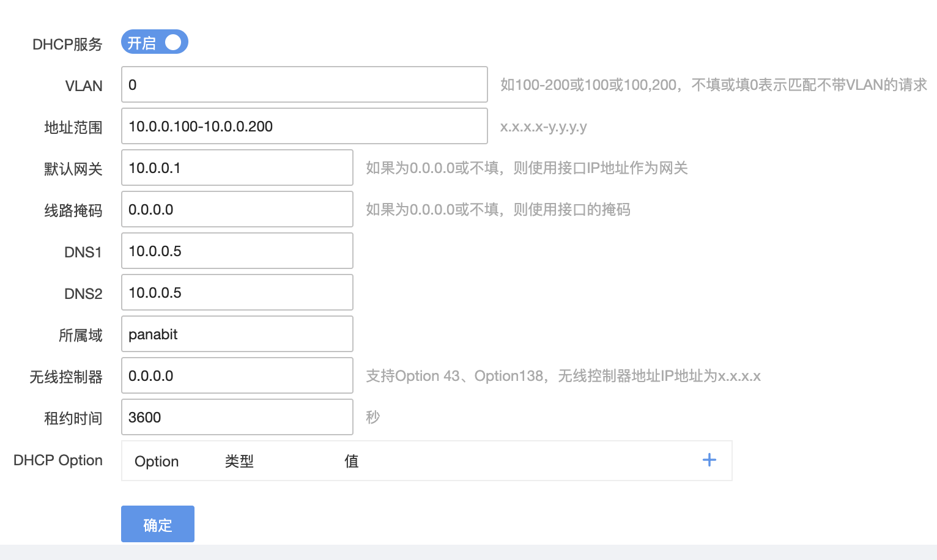The height and width of the screenshot is (560, 937).
Task: Select the 默认网关 gateway input box
Action: click(x=237, y=168)
